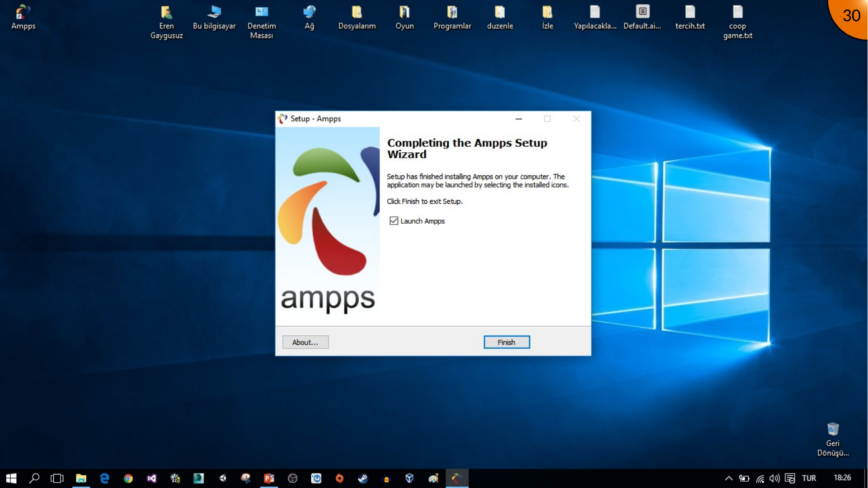This screenshot has height=488, width=868.
Task: Select the İzle folder on desktop
Action: point(548,18)
